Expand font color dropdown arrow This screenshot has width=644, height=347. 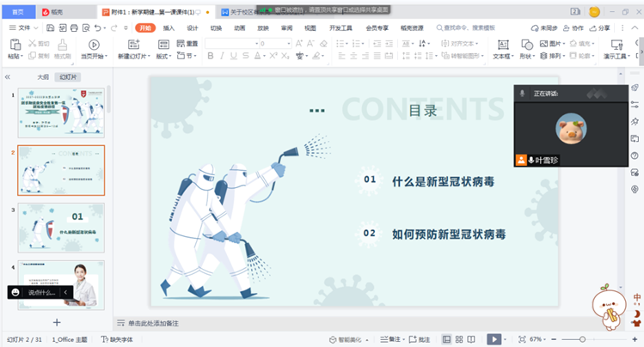[264, 56]
